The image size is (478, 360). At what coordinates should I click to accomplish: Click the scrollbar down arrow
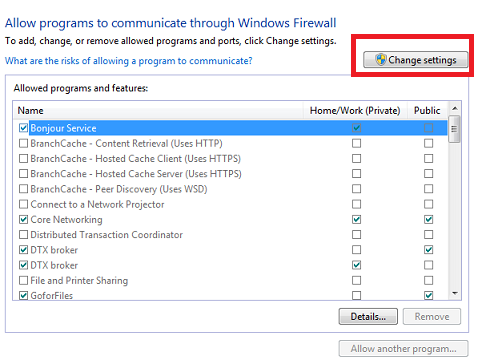coord(454,293)
